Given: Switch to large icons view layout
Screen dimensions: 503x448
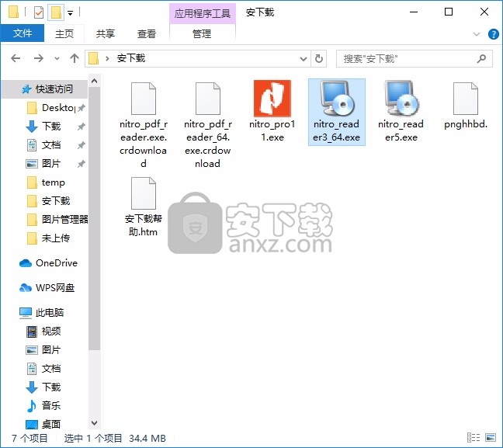Looking at the screenshot, I should click(491, 438).
